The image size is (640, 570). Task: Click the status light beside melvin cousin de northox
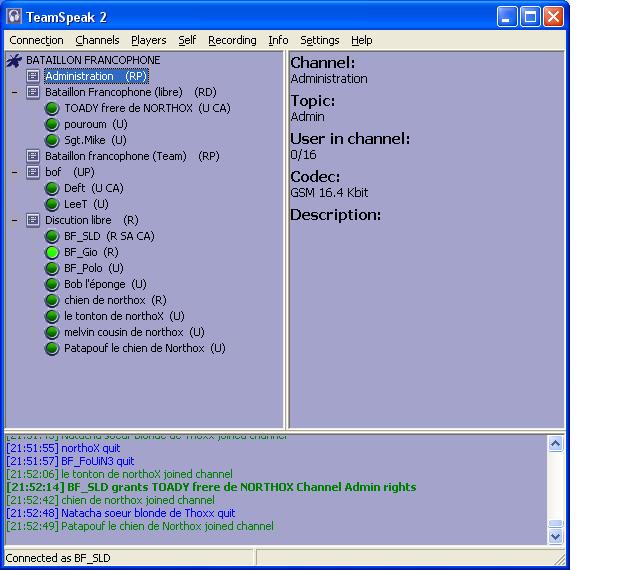(52, 332)
